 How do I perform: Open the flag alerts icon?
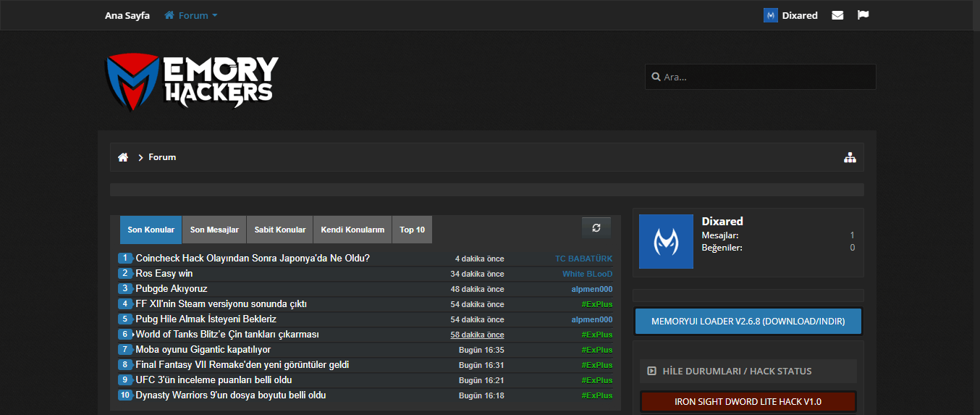(x=863, y=15)
